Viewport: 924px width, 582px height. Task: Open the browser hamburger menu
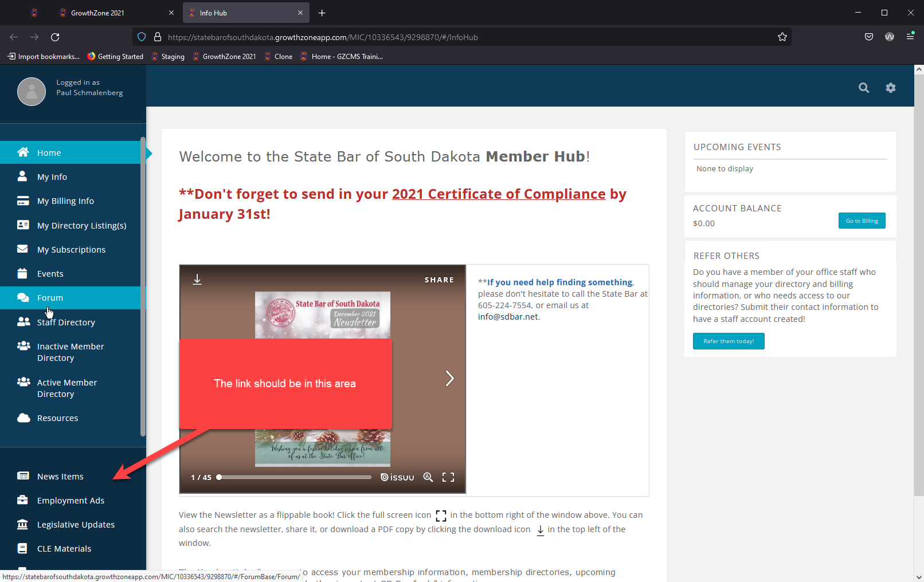tap(910, 37)
